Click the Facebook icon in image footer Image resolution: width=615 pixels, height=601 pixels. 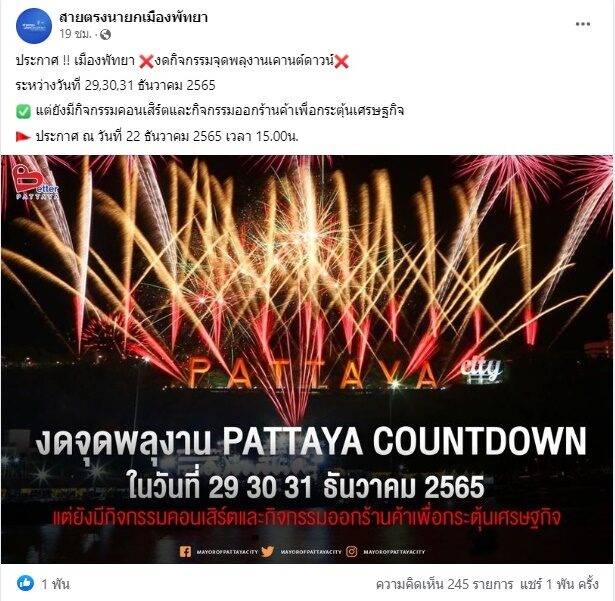(186, 552)
